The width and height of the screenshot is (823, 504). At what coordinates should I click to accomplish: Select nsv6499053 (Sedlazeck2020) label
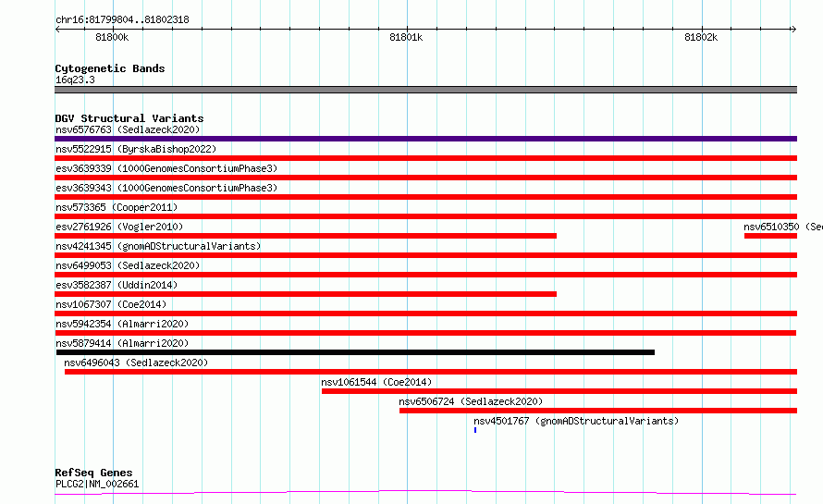click(128, 265)
